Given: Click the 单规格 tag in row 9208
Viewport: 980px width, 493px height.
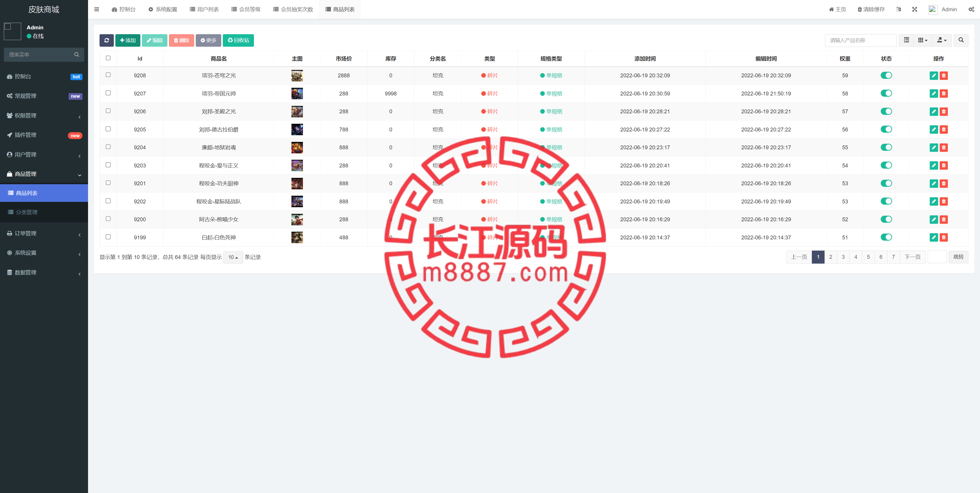Looking at the screenshot, I should tap(551, 76).
